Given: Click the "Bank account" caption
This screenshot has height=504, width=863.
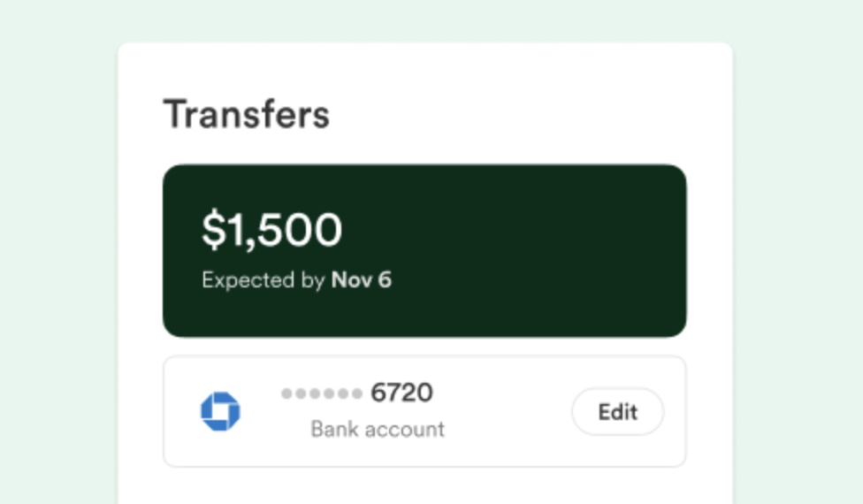Looking at the screenshot, I should point(378,431).
